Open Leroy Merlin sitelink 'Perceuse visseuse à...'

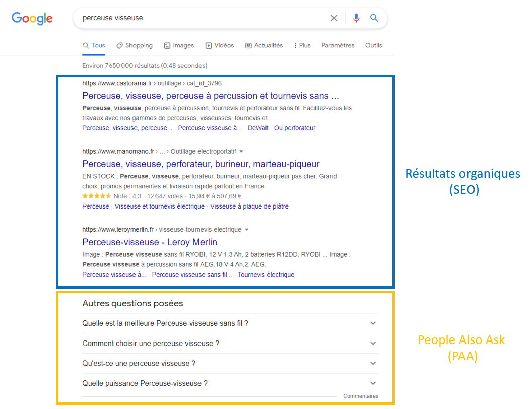click(x=114, y=275)
